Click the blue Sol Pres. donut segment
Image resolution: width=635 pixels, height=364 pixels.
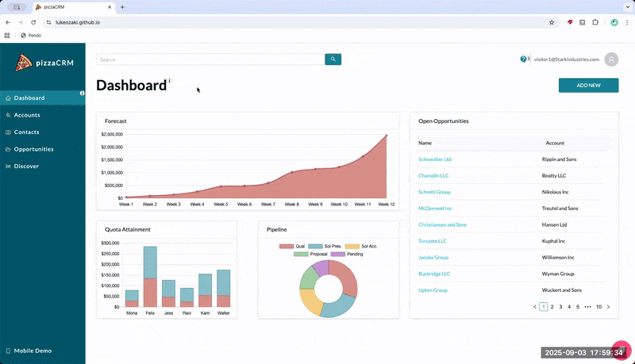pyautogui.click(x=340, y=306)
